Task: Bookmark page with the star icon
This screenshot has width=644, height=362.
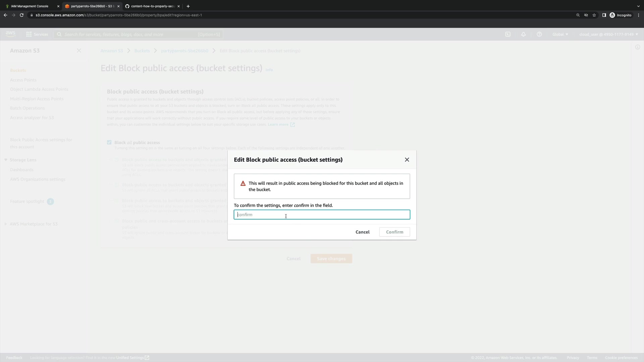Action: tap(594, 15)
